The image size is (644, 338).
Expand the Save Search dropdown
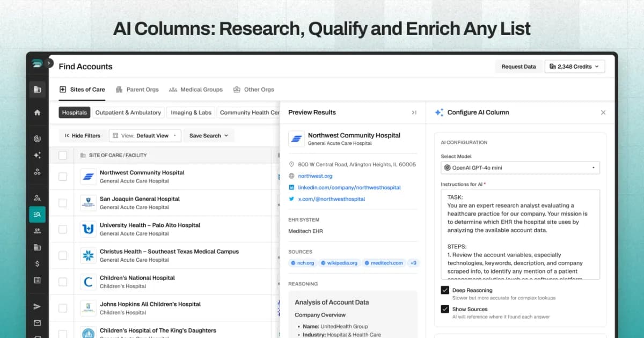(x=209, y=136)
